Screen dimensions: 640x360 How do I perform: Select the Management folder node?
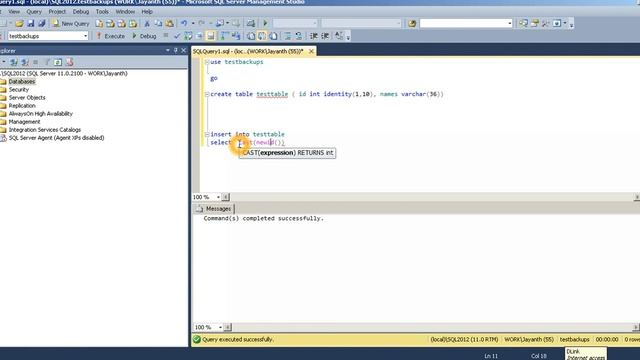click(x=24, y=122)
